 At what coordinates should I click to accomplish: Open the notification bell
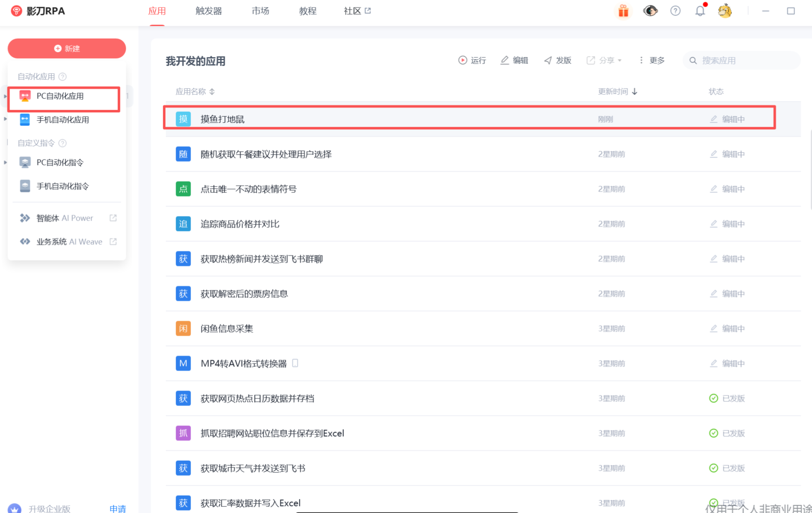tap(700, 11)
